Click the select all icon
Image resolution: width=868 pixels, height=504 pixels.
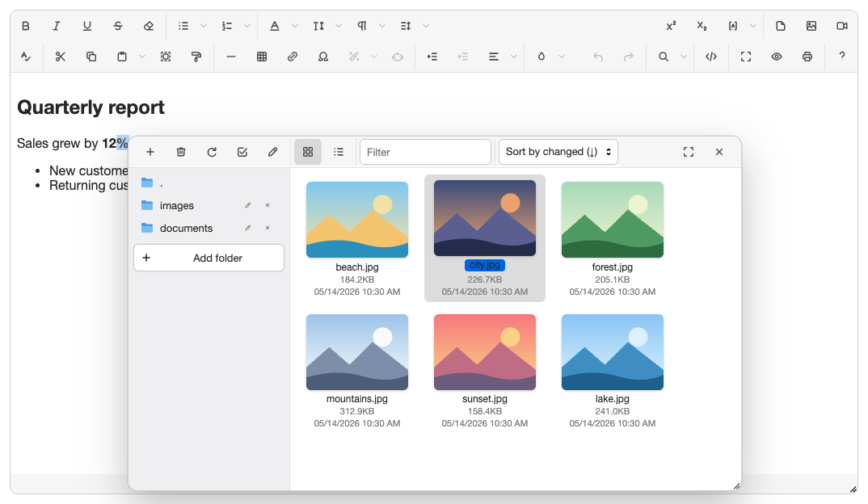pyautogui.click(x=166, y=57)
